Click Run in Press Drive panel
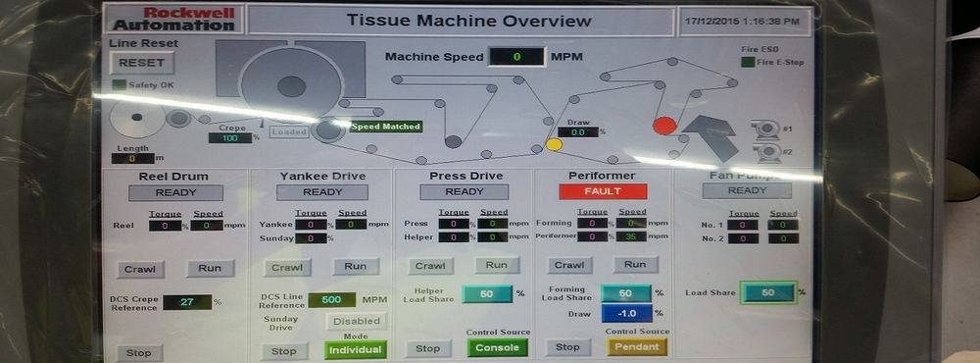This screenshot has width=980, height=363. pyautogui.click(x=497, y=265)
